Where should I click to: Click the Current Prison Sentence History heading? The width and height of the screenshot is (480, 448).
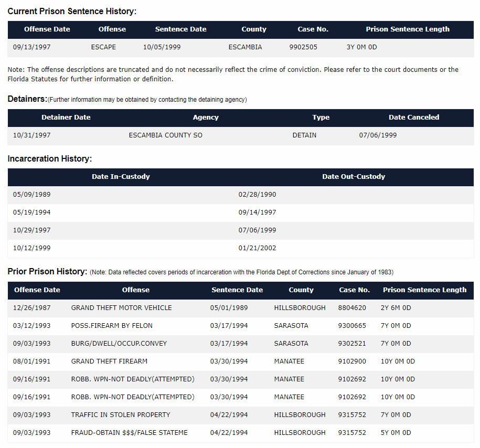pyautogui.click(x=72, y=12)
